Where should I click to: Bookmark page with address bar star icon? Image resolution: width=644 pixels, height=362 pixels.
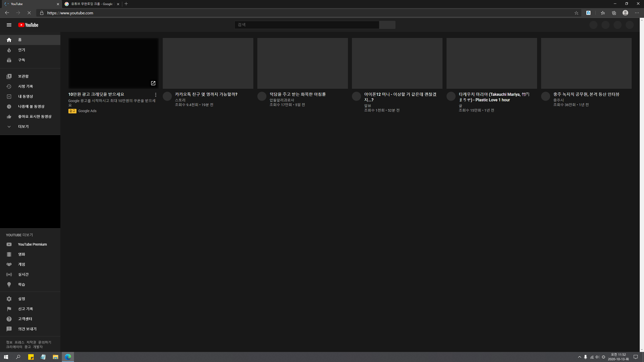(x=576, y=13)
